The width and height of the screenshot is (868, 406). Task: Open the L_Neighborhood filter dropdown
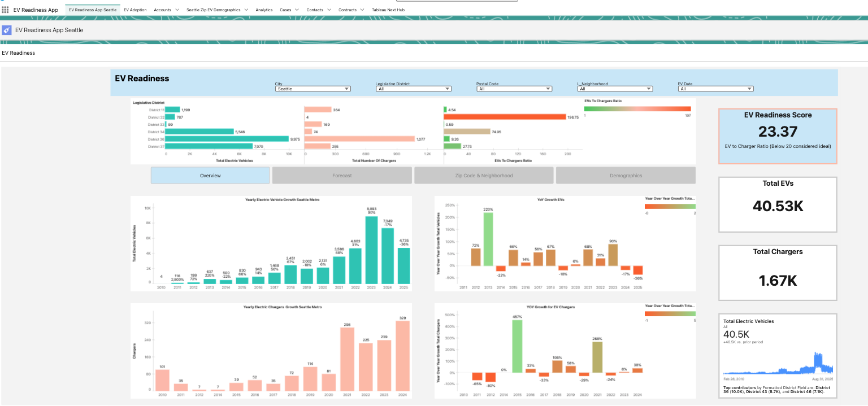(x=615, y=89)
